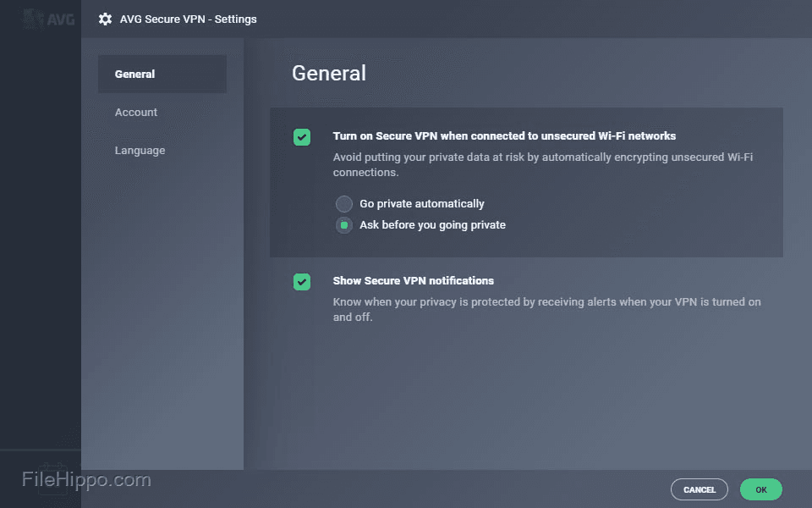Screen dimensions: 812x508
Task: Switch to the Account section
Action: click(136, 112)
